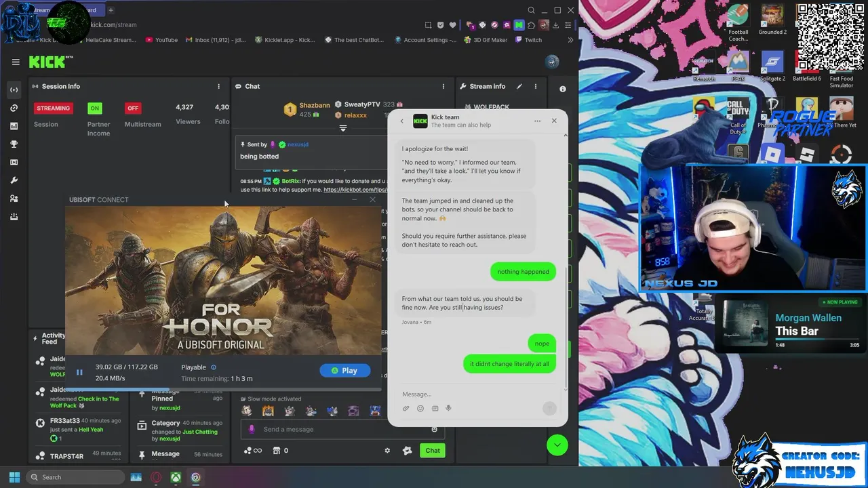Edit stream info with pencil icon
The height and width of the screenshot is (488, 868).
(x=519, y=86)
